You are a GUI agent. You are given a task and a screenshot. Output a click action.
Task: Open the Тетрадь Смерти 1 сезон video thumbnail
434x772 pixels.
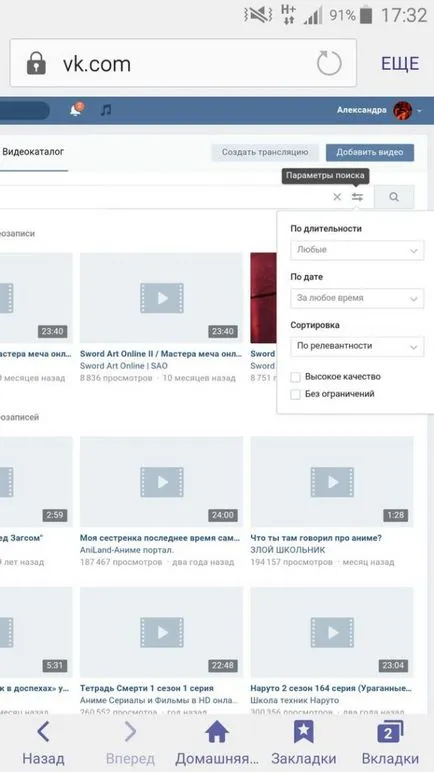(162, 632)
